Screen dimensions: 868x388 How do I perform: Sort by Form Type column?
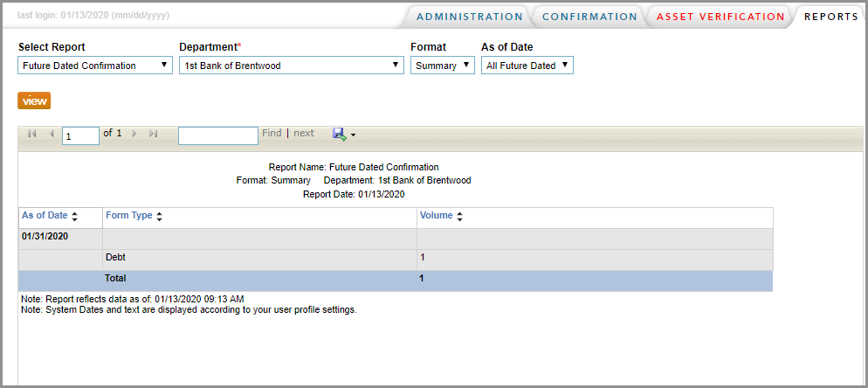tap(160, 216)
